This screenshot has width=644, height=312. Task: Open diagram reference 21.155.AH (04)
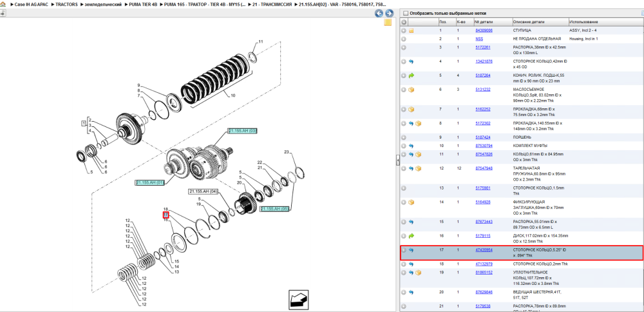(x=202, y=191)
